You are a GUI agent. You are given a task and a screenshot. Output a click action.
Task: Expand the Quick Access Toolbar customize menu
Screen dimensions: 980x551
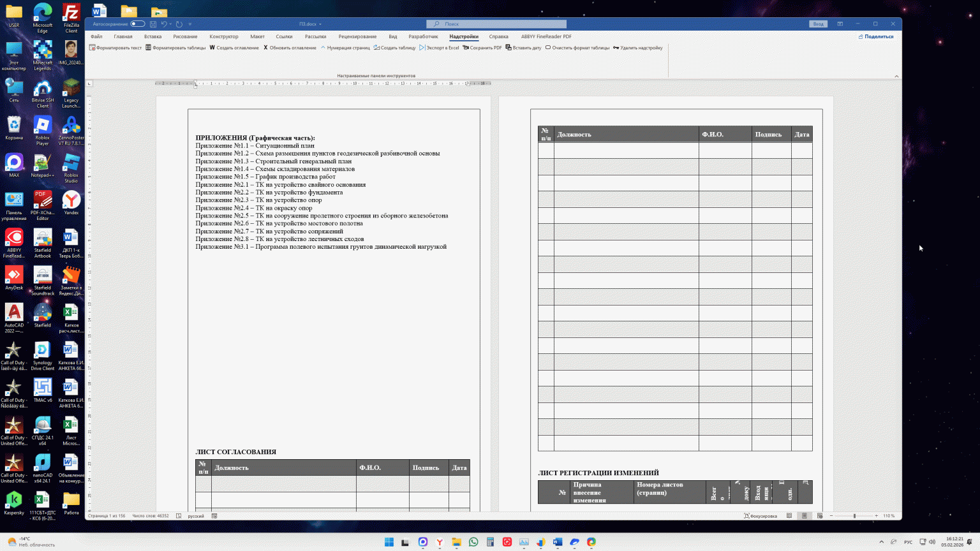tap(190, 24)
